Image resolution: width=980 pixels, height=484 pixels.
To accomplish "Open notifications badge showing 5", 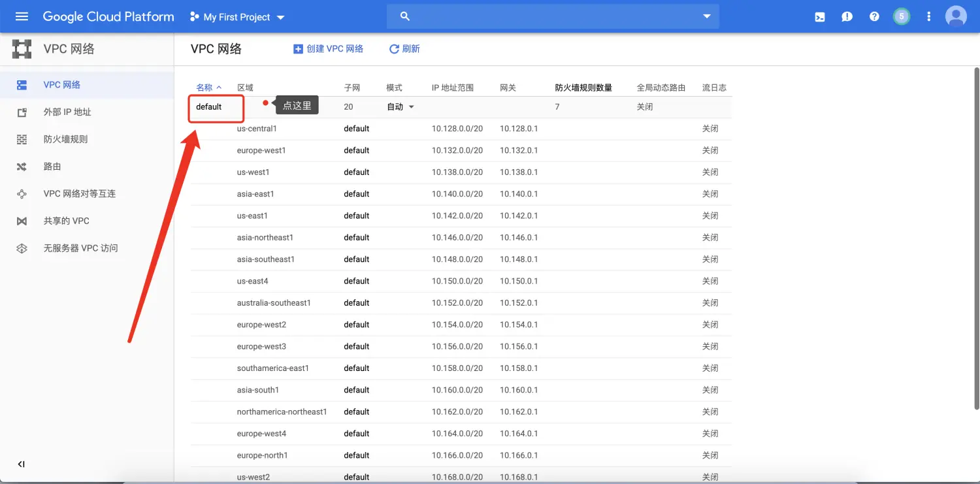I will (902, 16).
